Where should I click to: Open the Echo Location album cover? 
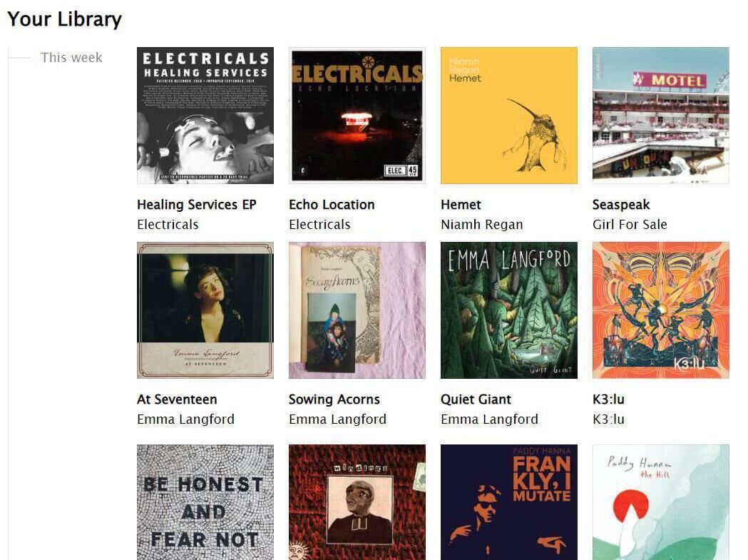point(357,115)
